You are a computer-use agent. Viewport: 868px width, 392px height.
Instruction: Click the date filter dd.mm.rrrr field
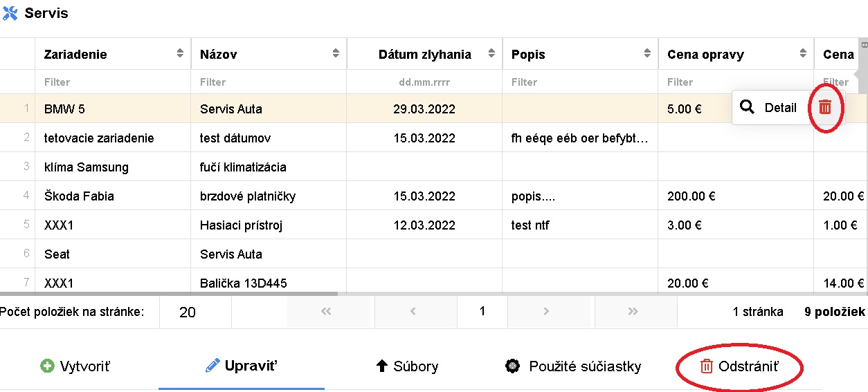click(x=424, y=82)
